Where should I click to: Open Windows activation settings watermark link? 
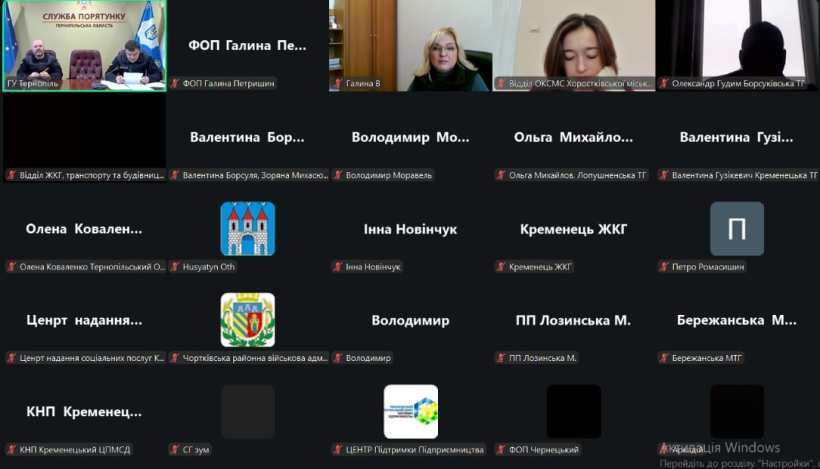[x=740, y=462]
